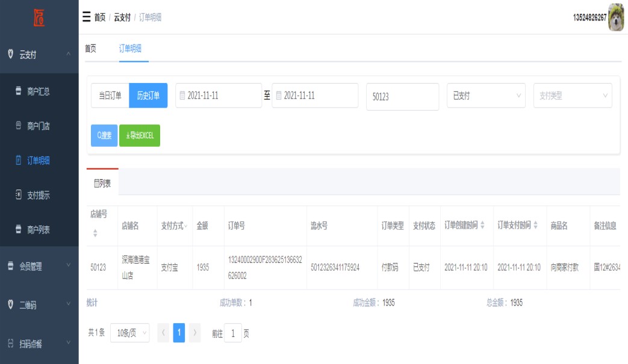Sort the table by 店铺号 column
The width and height of the screenshot is (628, 364).
[95, 233]
